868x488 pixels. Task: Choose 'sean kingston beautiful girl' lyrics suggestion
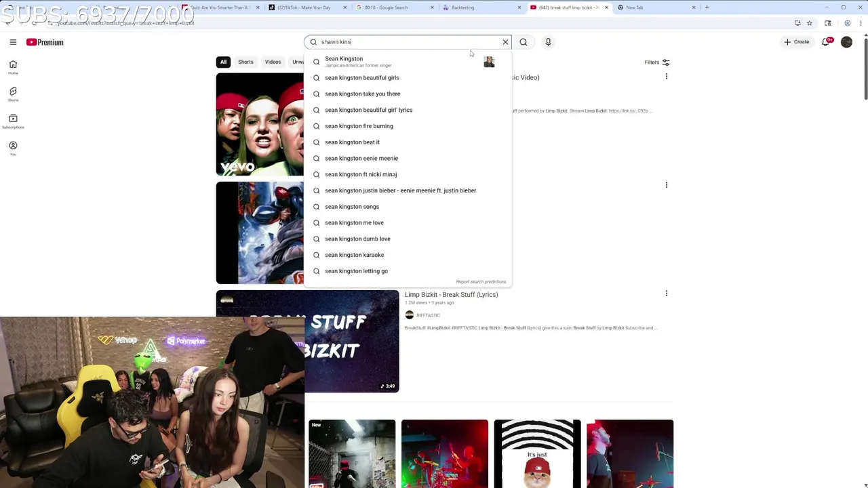tap(408, 110)
